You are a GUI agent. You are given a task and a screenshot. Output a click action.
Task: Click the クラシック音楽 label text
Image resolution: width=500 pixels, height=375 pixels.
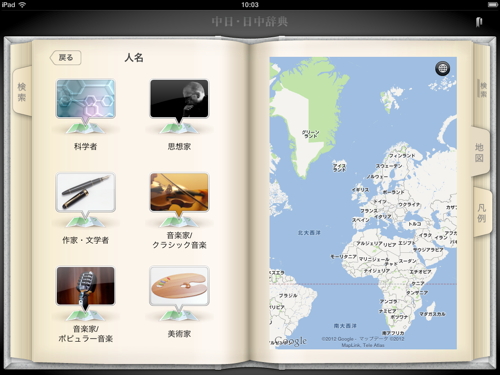tap(179, 245)
